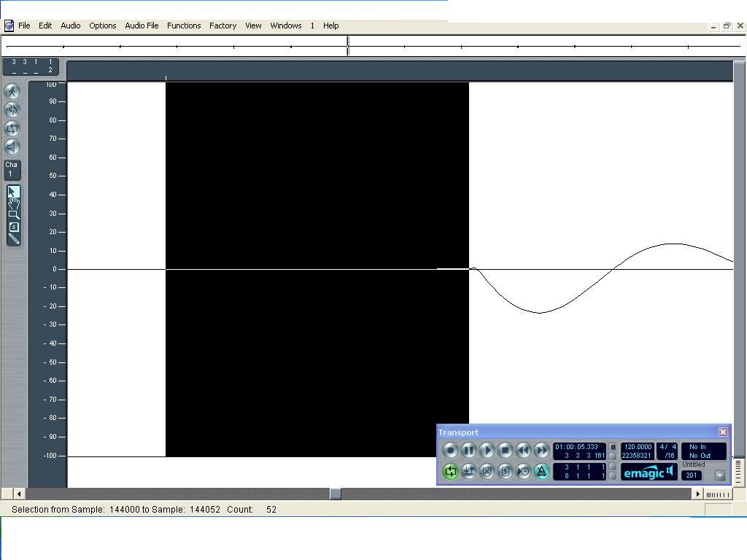
Task: Click the Selection from Sample status text
Action: click(x=144, y=510)
